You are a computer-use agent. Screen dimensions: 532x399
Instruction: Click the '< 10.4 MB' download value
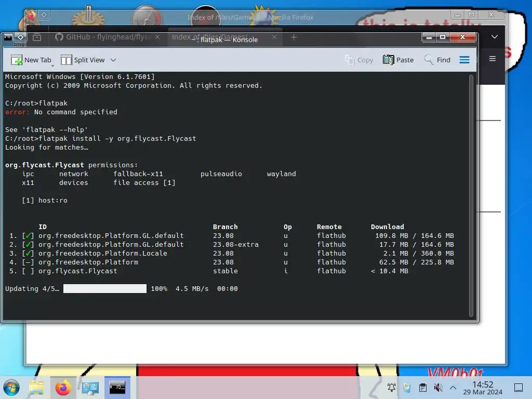click(x=390, y=271)
